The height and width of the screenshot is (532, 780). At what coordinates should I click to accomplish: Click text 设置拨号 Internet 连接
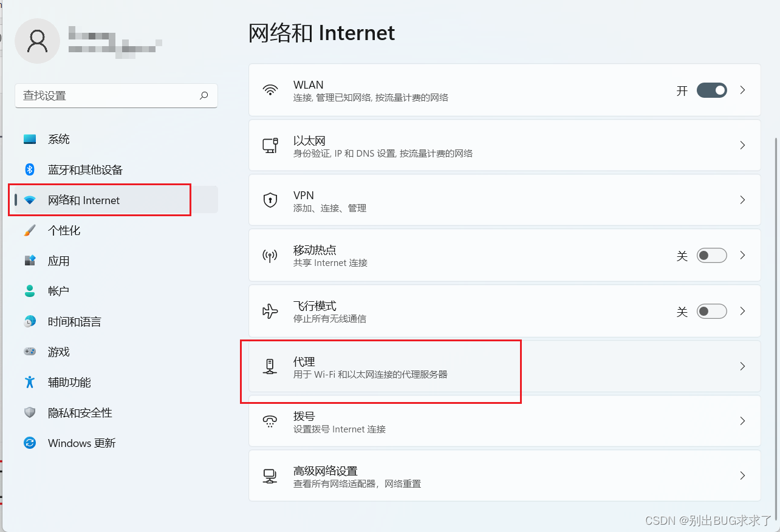(x=340, y=429)
